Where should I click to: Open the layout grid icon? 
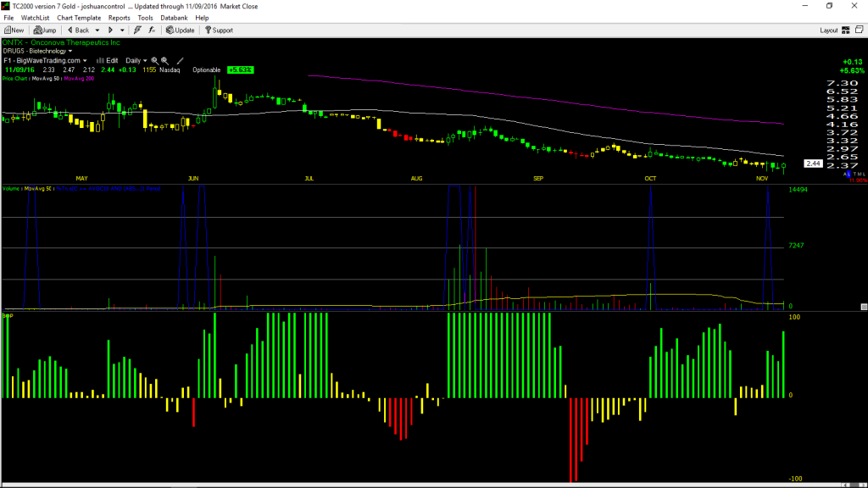point(846,30)
